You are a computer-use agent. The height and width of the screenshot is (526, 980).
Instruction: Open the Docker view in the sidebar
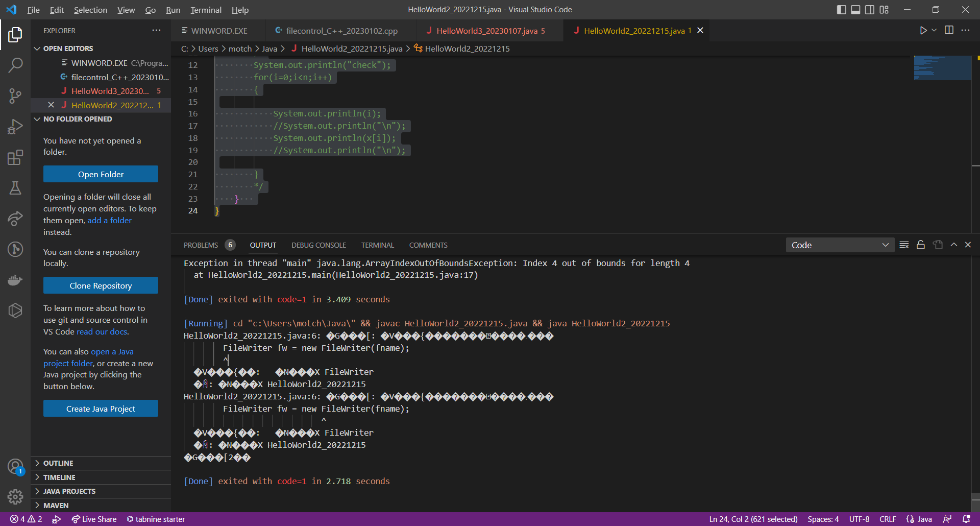click(15, 280)
